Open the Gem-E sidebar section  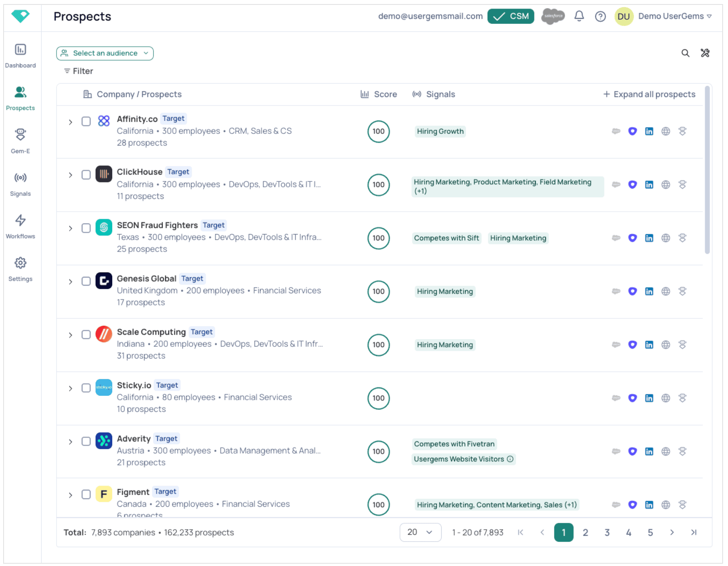(x=20, y=141)
